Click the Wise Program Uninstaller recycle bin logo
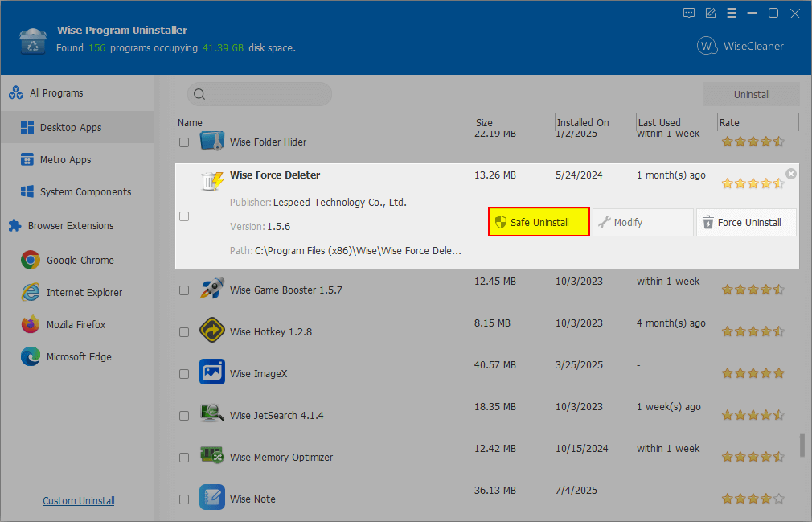The height and width of the screenshot is (522, 812). click(33, 42)
